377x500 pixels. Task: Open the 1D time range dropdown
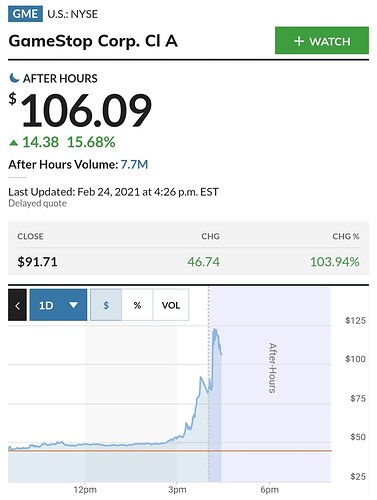pos(58,305)
